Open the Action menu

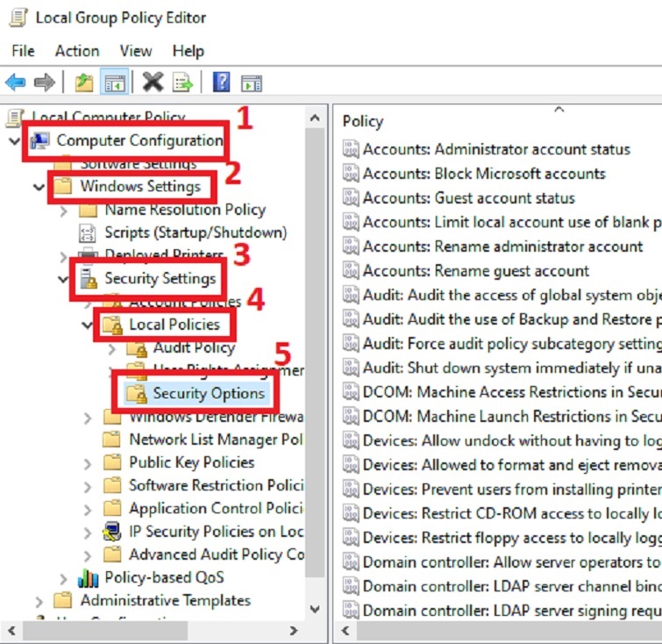coord(77,51)
